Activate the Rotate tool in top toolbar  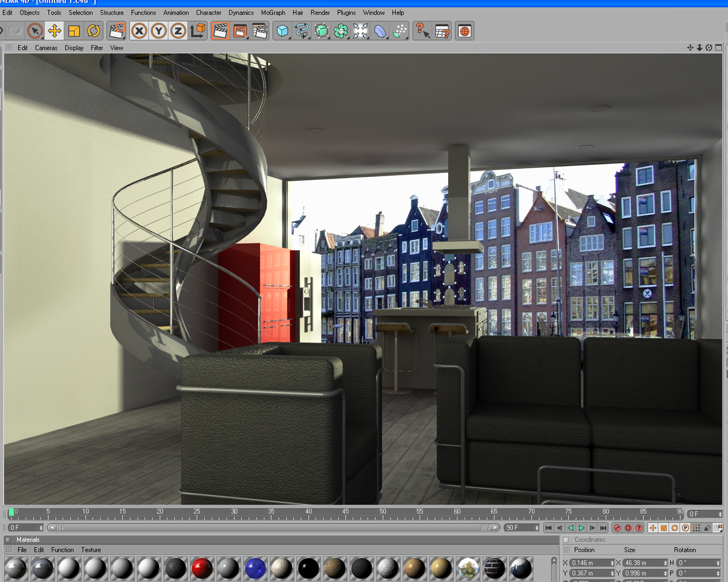point(93,31)
